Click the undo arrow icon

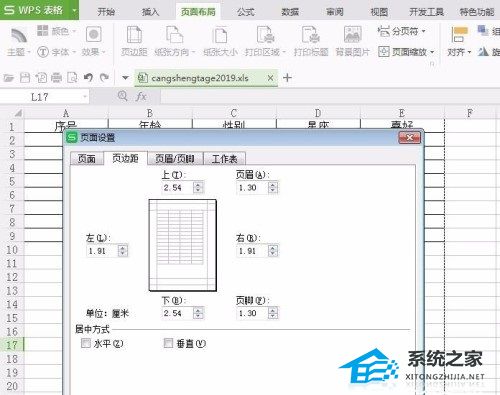coord(88,78)
